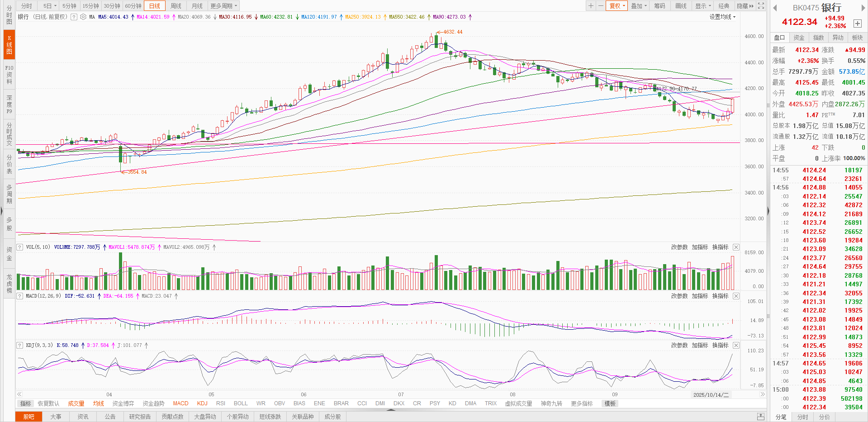Viewport: 868px width, 422px height.
Task: Open the MA indicator settings gear
Action: pyautogui.click(x=83, y=17)
